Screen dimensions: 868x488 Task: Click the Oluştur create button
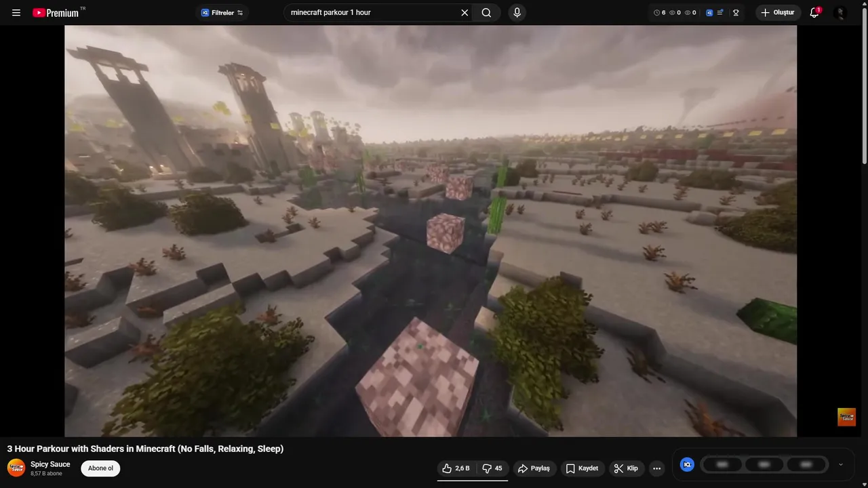(778, 13)
